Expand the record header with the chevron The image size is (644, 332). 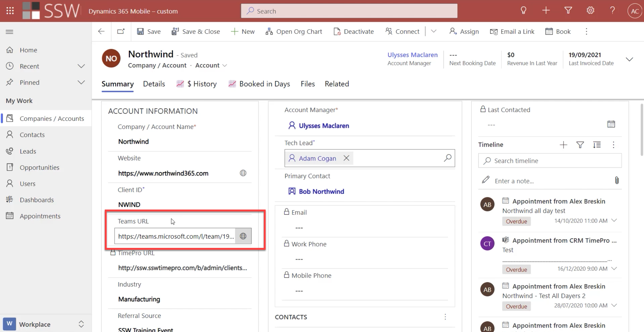(x=629, y=59)
